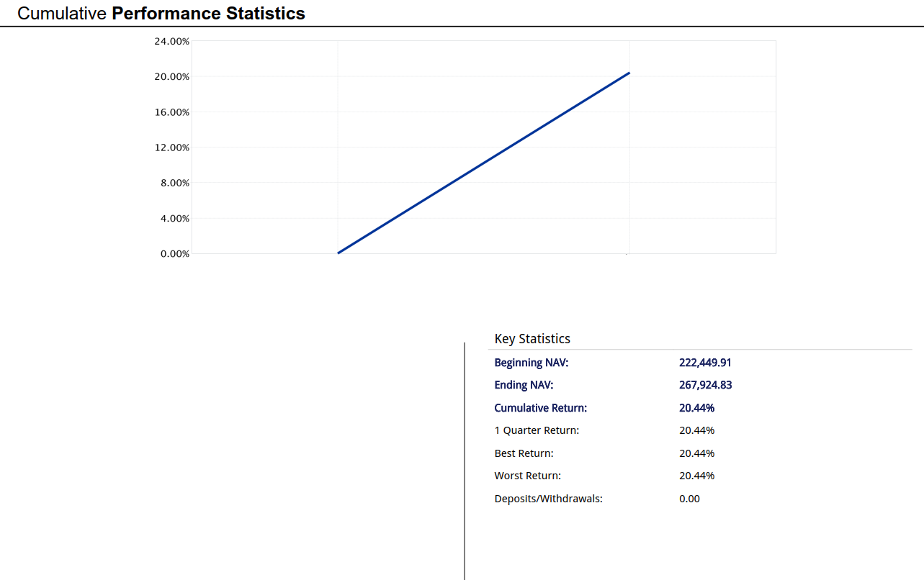Viewport: 924px width, 580px height.
Task: Select the Beginning NAV label
Action: [531, 363]
